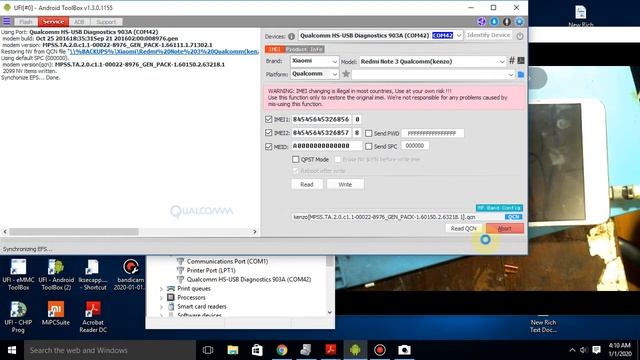Viewport: 640px width, 360px height.
Task: Toggle the MEID checkbox
Action: pos(268,146)
